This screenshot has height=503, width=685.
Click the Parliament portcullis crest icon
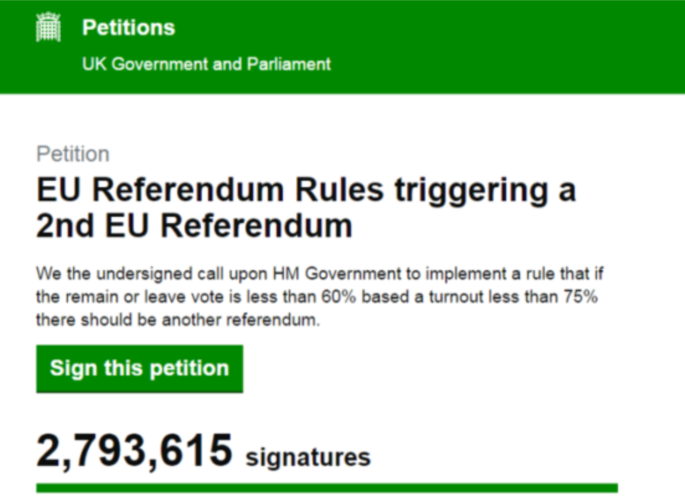[x=48, y=28]
